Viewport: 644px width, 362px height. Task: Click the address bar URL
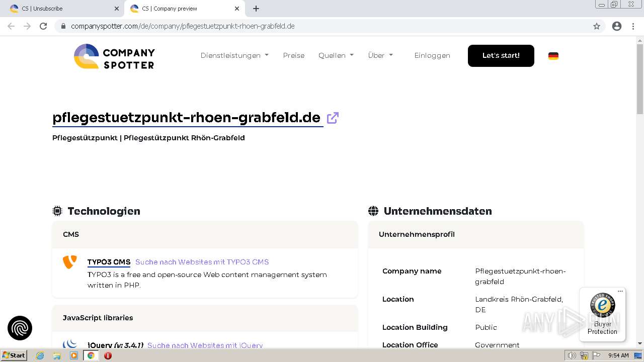(183, 26)
